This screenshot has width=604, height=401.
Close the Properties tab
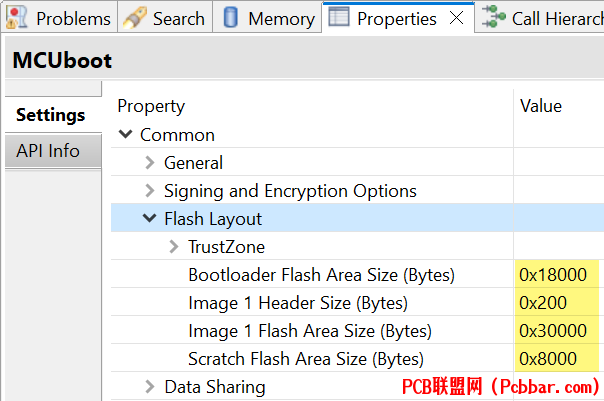[x=456, y=18]
